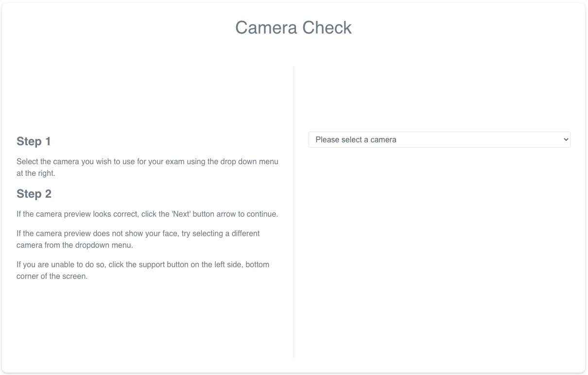The height and width of the screenshot is (375, 588).
Task: Click the 'Select the camera you wish' instruction paragraph
Action: click(147, 167)
